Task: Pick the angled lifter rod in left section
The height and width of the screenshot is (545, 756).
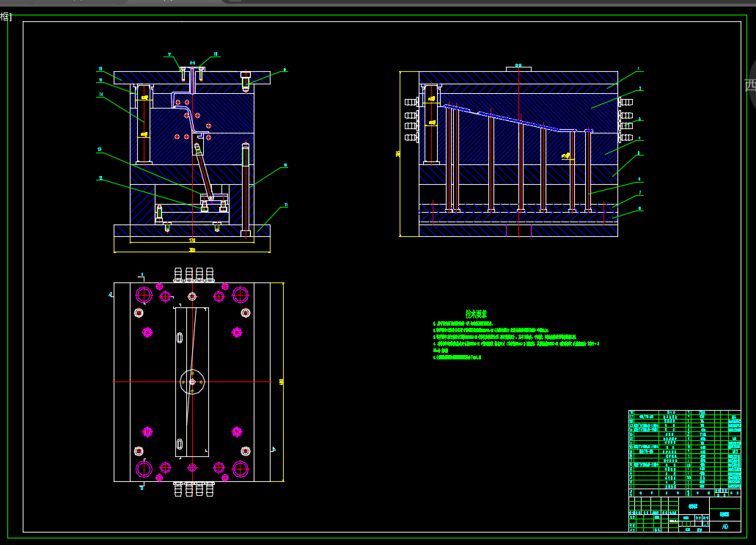Action: pyautogui.click(x=203, y=171)
